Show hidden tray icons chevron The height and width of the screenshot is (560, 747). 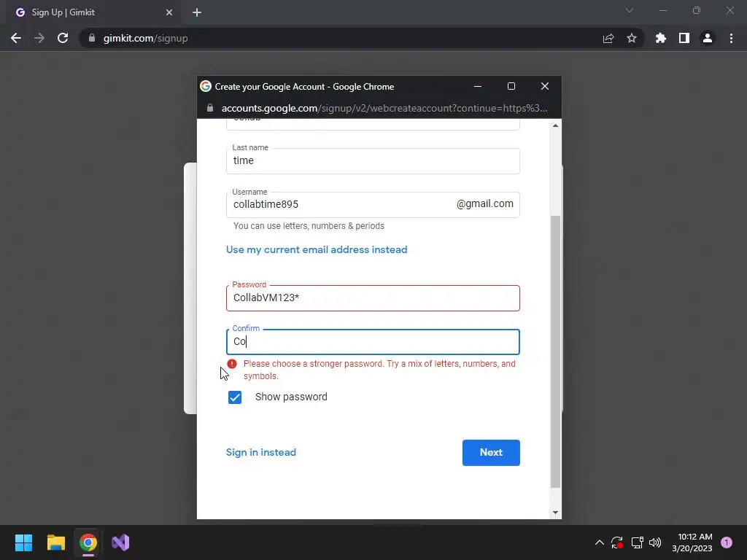pyautogui.click(x=600, y=542)
